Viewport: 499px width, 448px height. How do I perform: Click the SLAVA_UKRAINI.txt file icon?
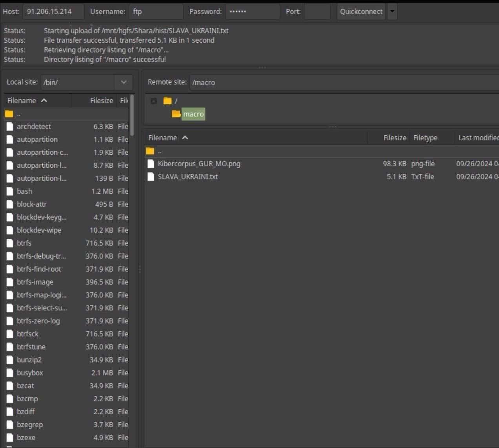(151, 177)
